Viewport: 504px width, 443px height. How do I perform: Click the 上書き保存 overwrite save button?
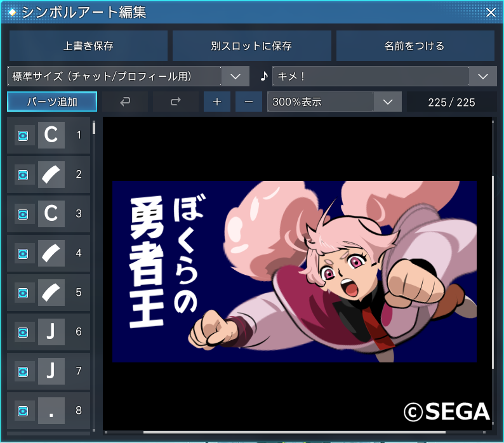88,46
